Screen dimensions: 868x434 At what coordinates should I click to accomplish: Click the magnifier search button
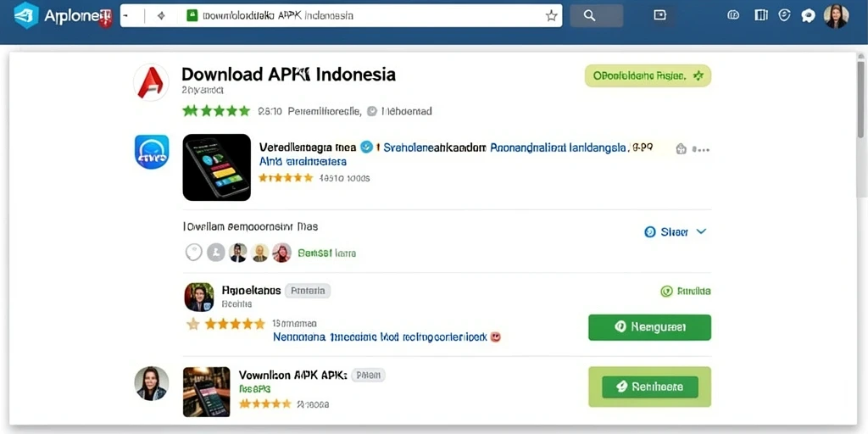(x=590, y=16)
